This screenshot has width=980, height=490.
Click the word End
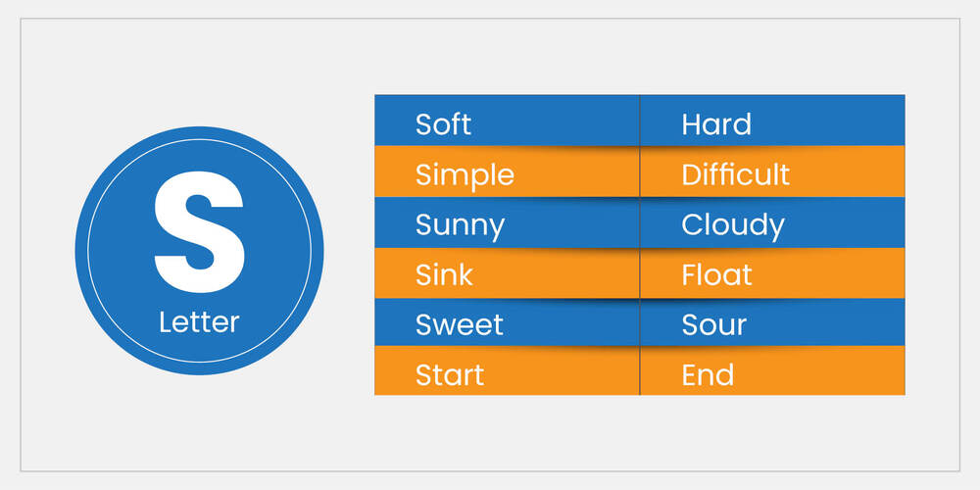coord(708,374)
